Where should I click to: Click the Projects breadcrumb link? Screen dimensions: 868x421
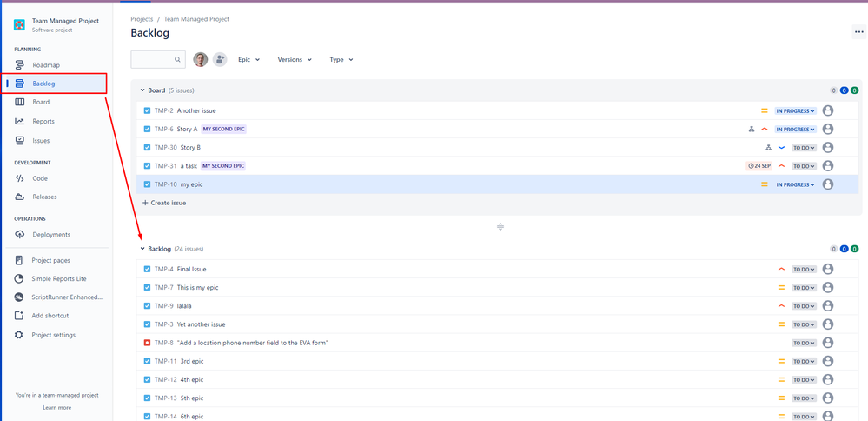pyautogui.click(x=142, y=19)
